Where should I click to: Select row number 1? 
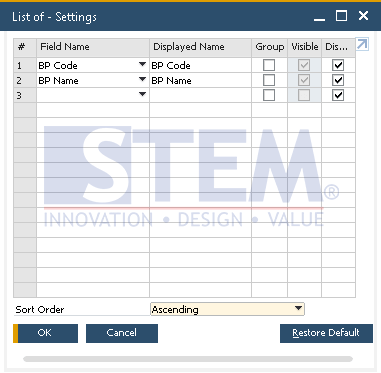pos(25,65)
